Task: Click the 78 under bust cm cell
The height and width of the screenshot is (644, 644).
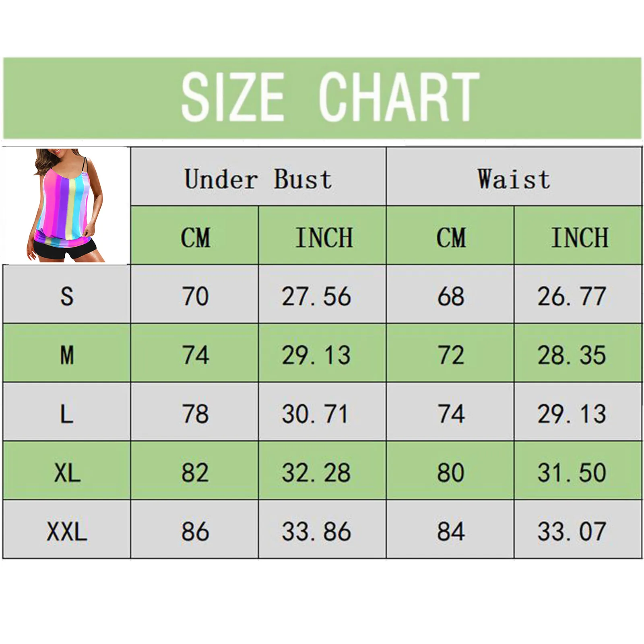Action: (195, 414)
